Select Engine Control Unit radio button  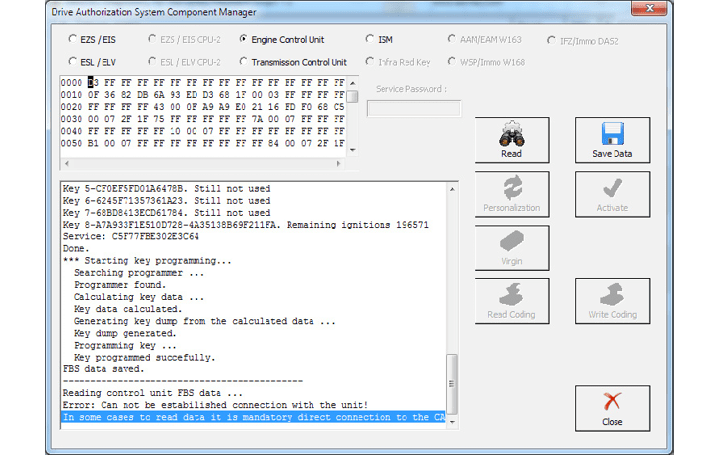tap(244, 40)
